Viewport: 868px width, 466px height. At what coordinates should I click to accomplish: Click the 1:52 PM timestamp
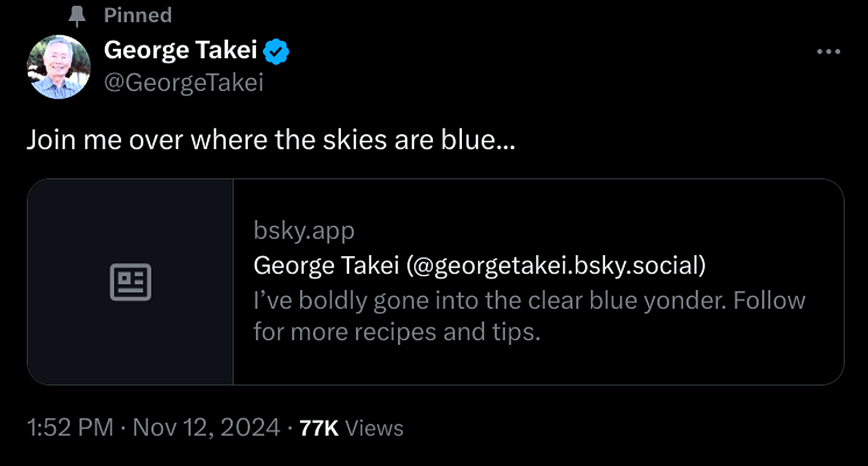70,428
